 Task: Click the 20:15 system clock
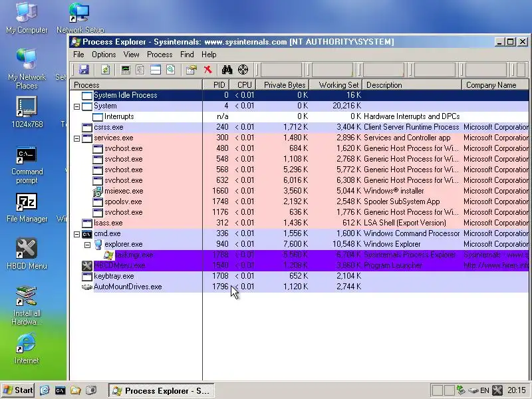[517, 390]
